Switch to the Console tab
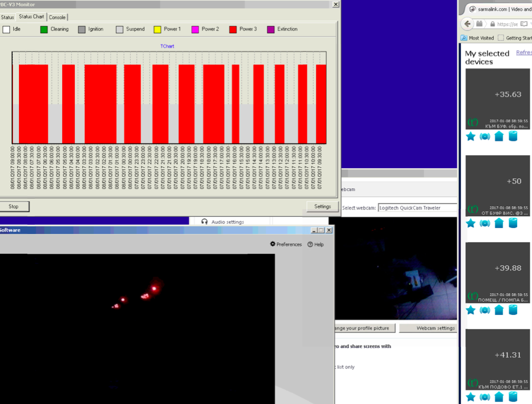This screenshot has height=404, width=532. tap(57, 17)
